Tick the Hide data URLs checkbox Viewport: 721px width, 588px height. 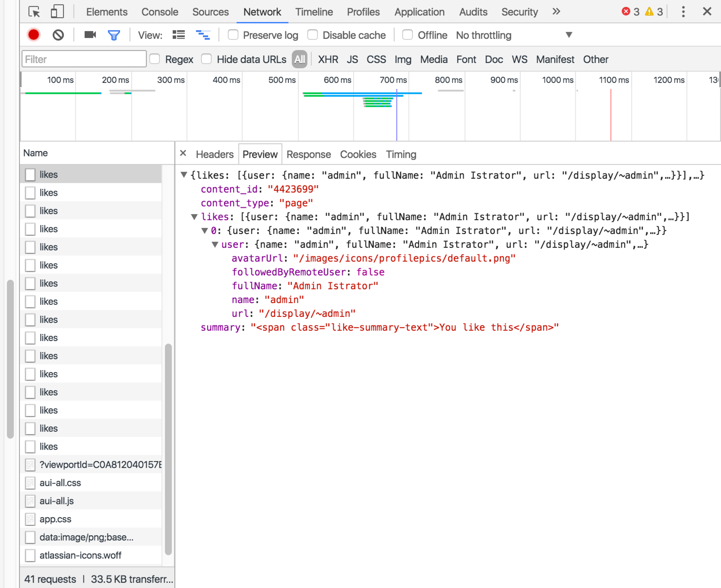pyautogui.click(x=206, y=59)
